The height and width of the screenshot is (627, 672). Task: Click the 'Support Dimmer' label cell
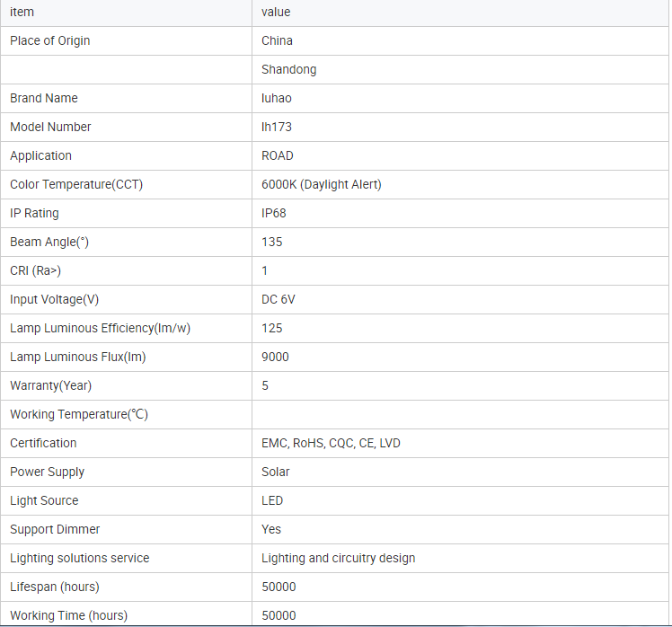pos(55,529)
